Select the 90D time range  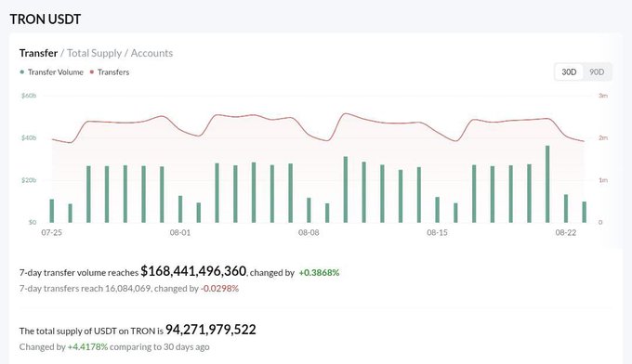tap(597, 72)
